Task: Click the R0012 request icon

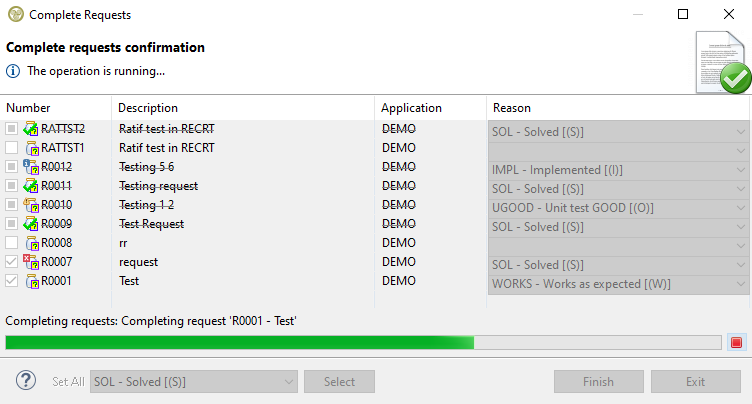Action: coord(31,167)
